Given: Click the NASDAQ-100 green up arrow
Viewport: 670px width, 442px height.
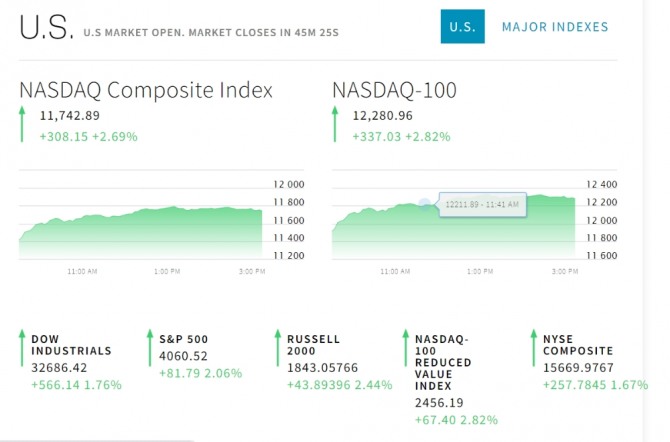Looking at the screenshot, I should click(x=335, y=127).
